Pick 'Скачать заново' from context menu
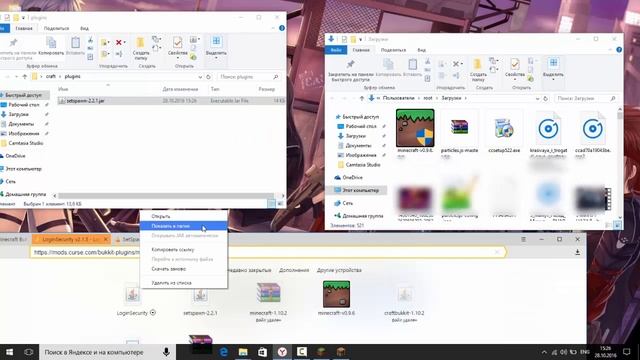Screen dimensions: 640x360 169,269
